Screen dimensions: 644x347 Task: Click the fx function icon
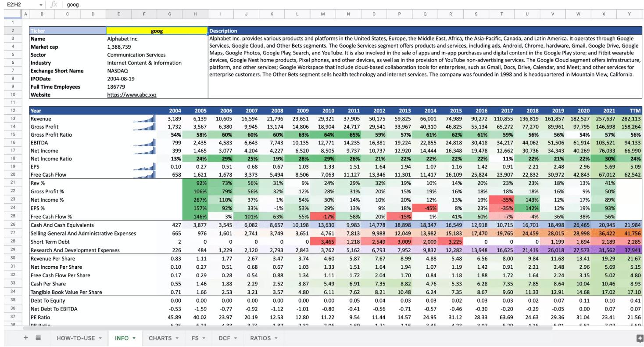click(54, 4)
